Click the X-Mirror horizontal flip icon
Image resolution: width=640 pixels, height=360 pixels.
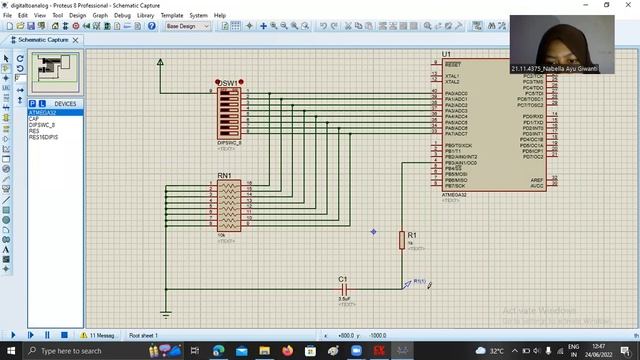pyautogui.click(x=20, y=90)
